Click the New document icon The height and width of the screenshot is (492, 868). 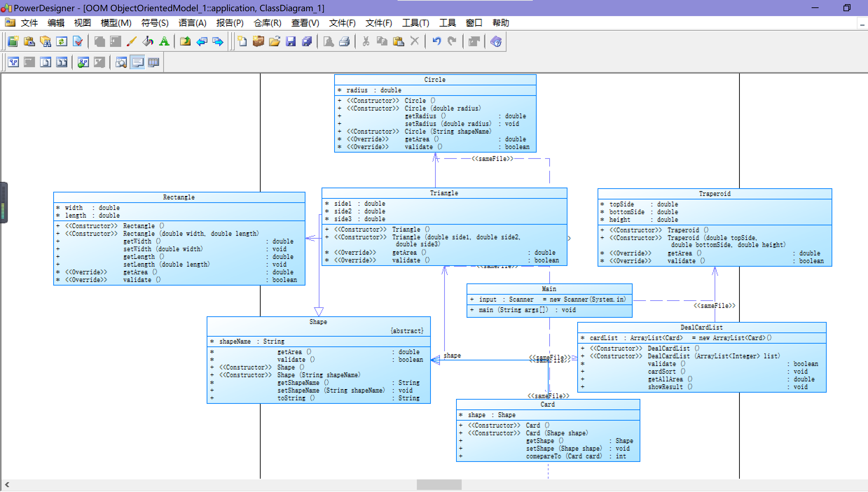pyautogui.click(x=242, y=42)
